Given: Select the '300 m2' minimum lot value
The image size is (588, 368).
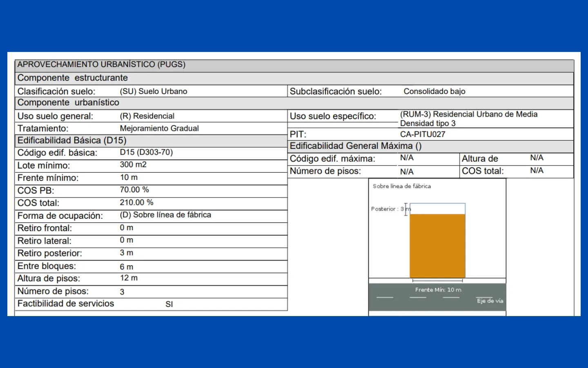Looking at the screenshot, I should 133,164.
